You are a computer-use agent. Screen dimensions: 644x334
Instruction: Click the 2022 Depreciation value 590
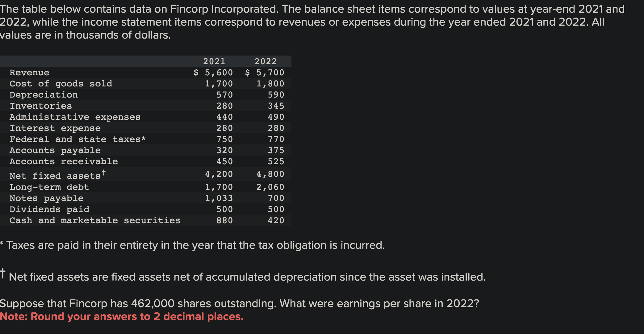click(x=276, y=95)
